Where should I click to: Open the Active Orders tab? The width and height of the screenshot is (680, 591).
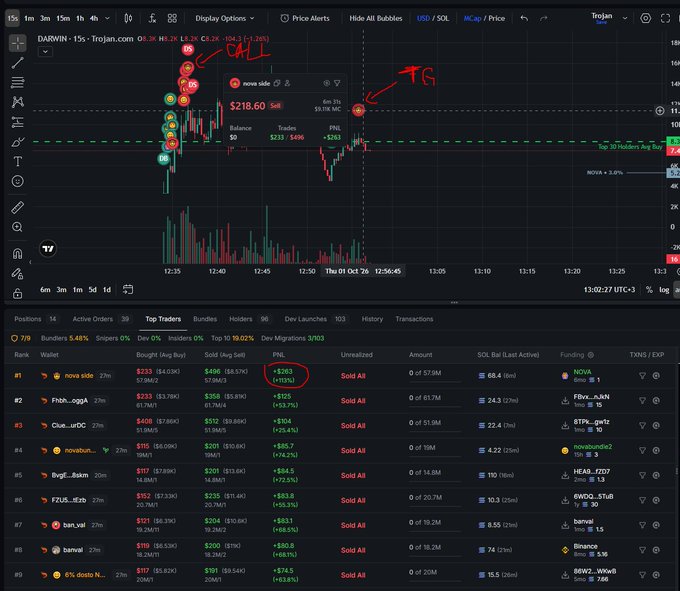click(x=101, y=319)
